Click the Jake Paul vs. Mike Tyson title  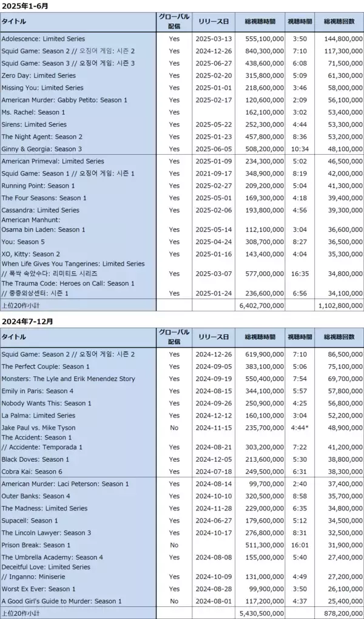click(x=42, y=428)
